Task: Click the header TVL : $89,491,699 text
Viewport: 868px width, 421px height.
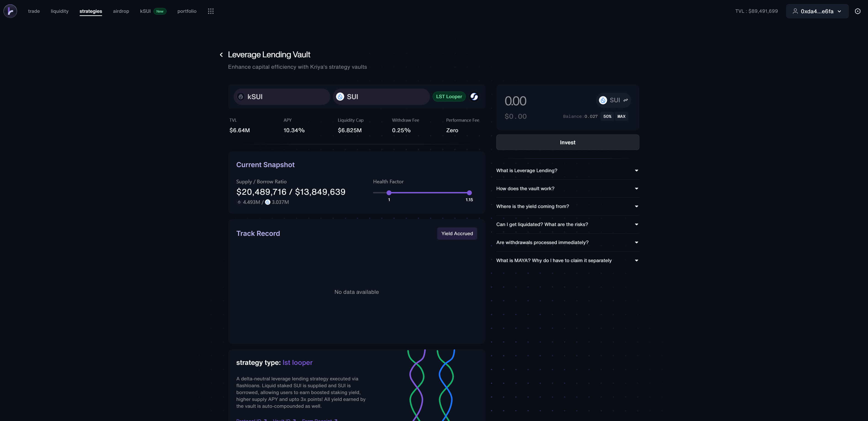Action: point(757,11)
